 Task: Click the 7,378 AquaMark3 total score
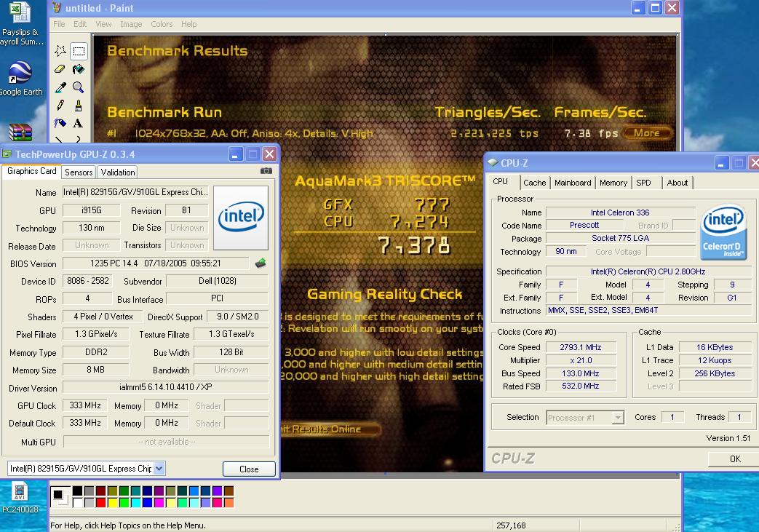click(x=414, y=245)
